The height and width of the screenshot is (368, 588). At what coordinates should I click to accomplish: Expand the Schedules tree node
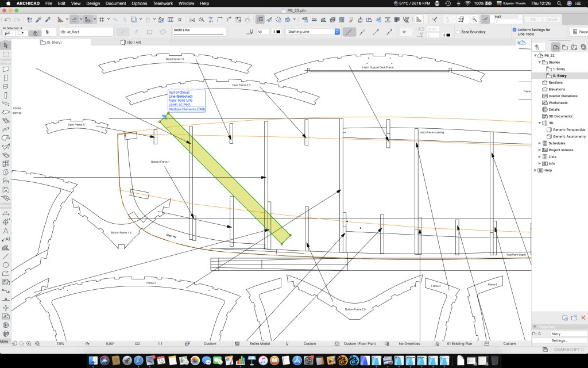tap(539, 143)
